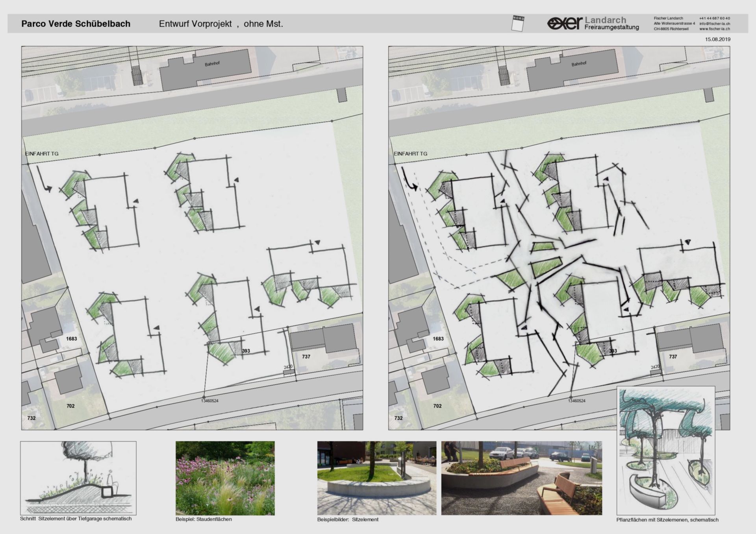Open the www.fischer-la.ch website link
The height and width of the screenshot is (534, 756).
point(714,29)
